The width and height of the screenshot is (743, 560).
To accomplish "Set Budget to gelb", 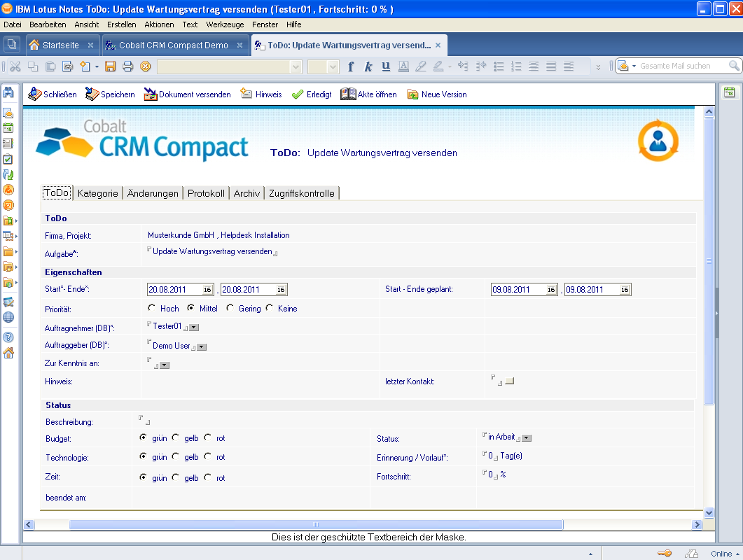I will pyautogui.click(x=175, y=437).
